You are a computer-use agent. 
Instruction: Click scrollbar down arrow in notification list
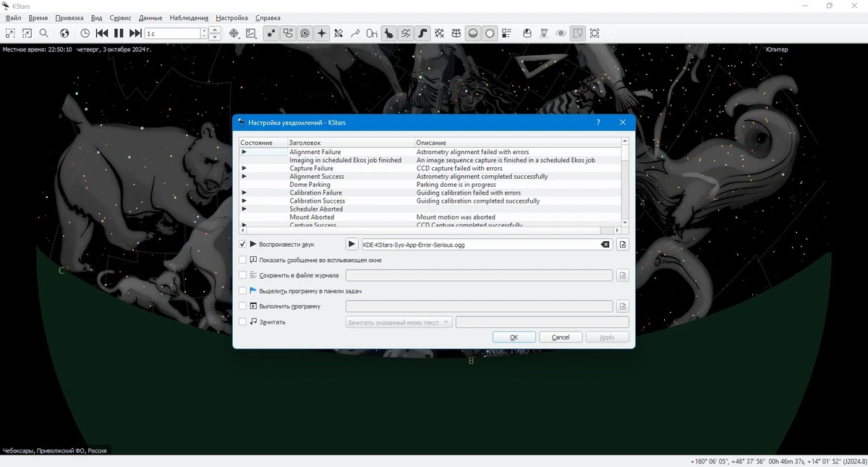(625, 222)
